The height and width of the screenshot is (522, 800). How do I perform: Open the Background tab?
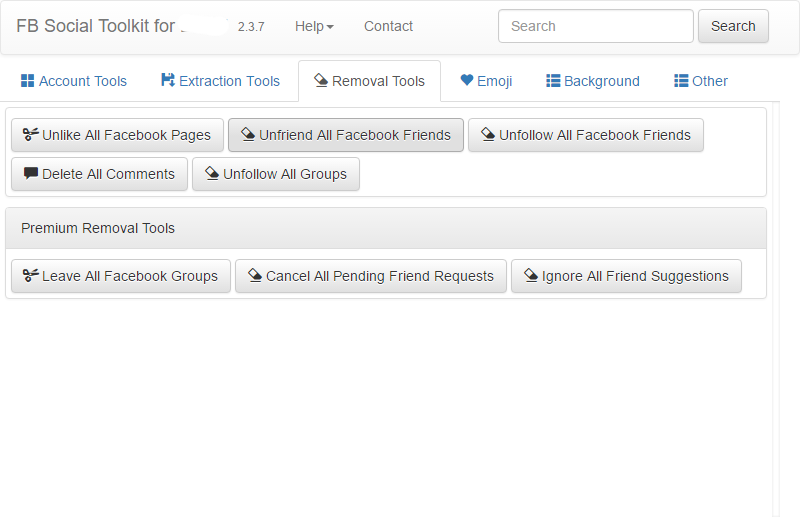tap(593, 81)
